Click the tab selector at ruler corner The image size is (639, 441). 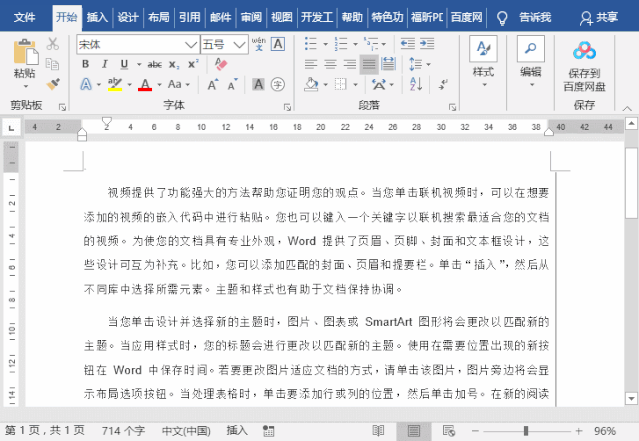12,128
